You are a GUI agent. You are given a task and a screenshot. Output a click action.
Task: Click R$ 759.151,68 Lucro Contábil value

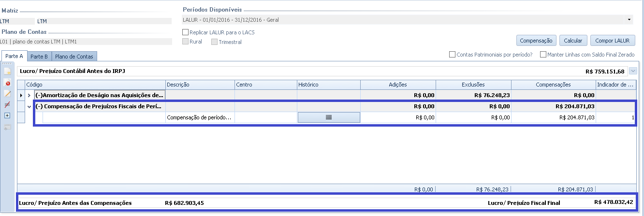(605, 72)
